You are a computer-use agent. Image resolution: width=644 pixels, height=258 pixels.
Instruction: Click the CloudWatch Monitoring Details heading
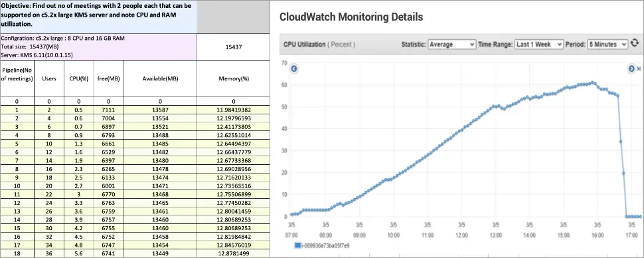pyautogui.click(x=351, y=17)
